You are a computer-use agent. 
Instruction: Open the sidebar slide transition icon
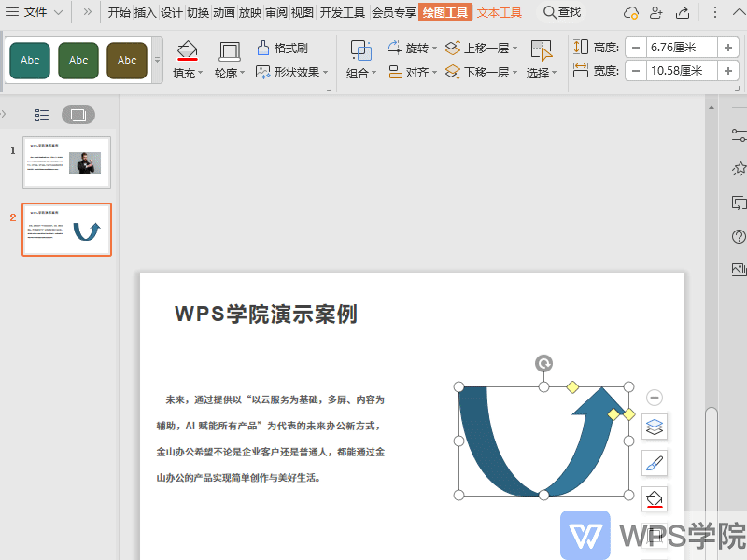[x=739, y=203]
